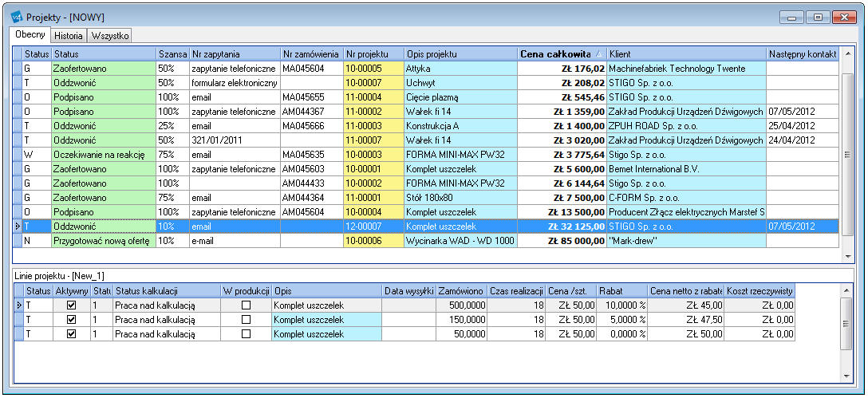Select status 'Oczekiwanie na reakcję'
868x398 pixels.
pyautogui.click(x=104, y=155)
